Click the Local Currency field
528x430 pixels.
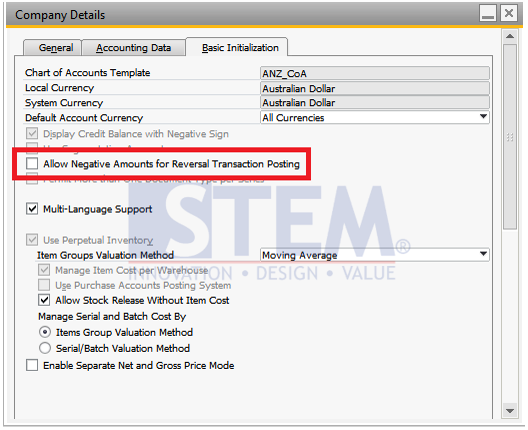(x=375, y=88)
